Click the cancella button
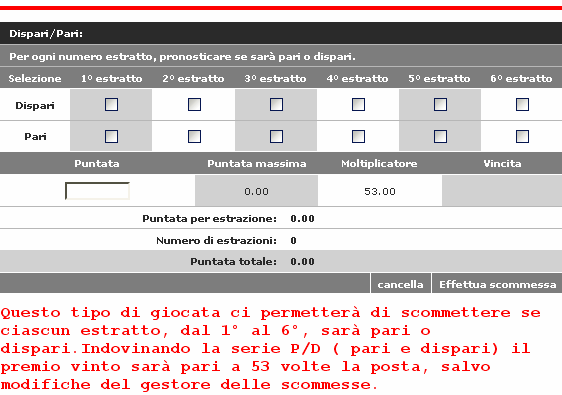 pyautogui.click(x=400, y=284)
